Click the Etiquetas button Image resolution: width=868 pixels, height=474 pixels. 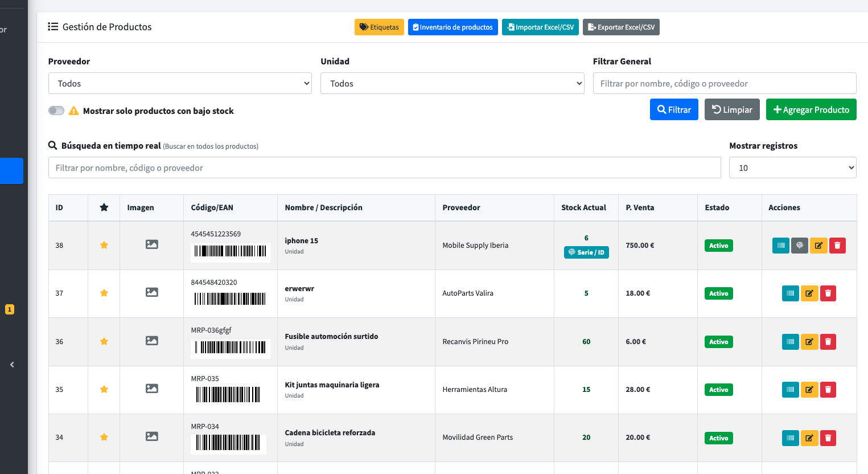(379, 27)
